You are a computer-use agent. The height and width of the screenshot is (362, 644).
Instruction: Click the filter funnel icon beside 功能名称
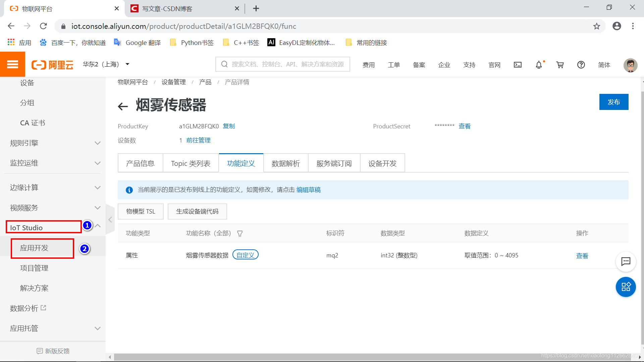pos(240,234)
